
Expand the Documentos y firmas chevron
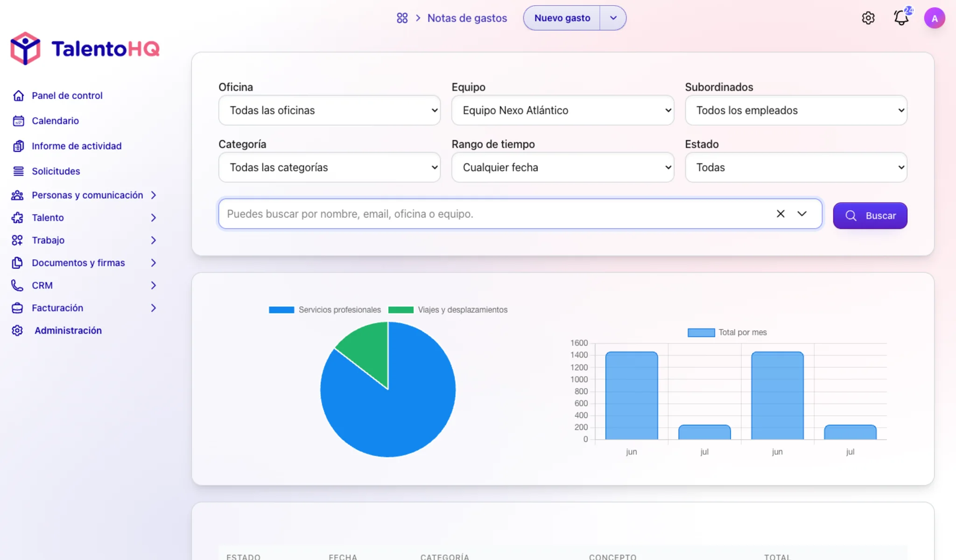coord(153,263)
